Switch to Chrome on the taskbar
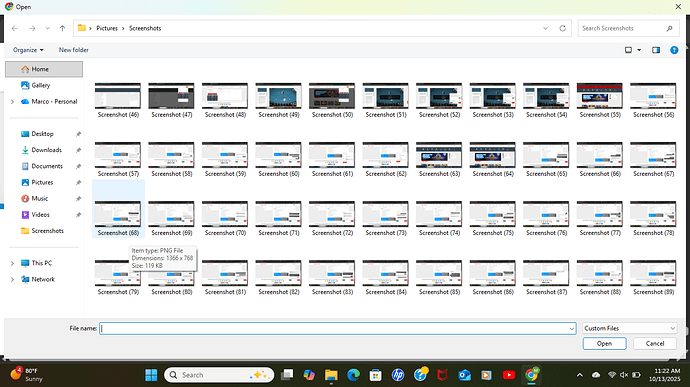Image resolution: width=690 pixels, height=387 pixels. (531, 375)
